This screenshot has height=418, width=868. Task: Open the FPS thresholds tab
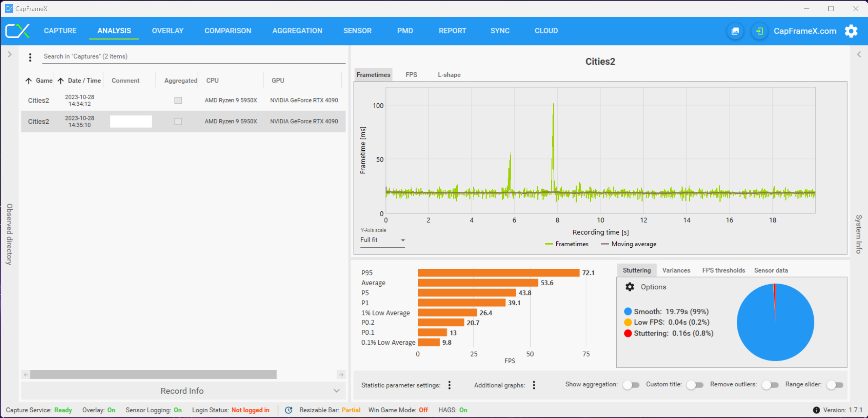coord(723,270)
